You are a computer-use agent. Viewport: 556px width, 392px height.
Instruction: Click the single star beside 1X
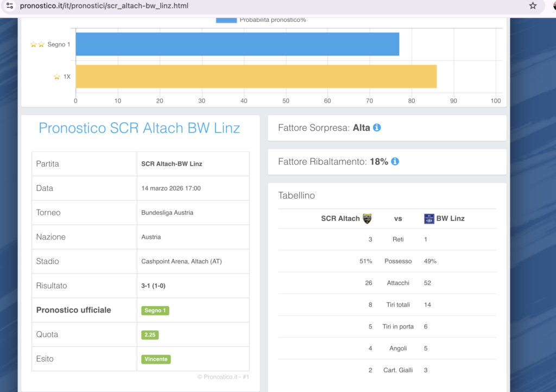click(x=56, y=77)
